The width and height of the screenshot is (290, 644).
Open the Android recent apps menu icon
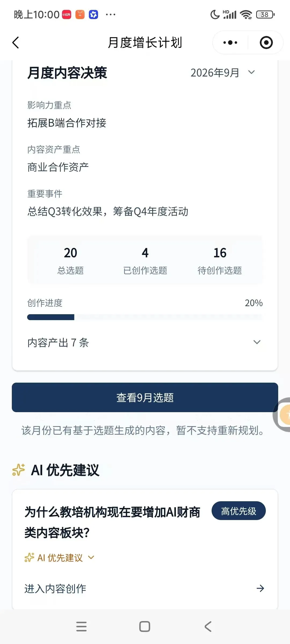(x=81, y=627)
